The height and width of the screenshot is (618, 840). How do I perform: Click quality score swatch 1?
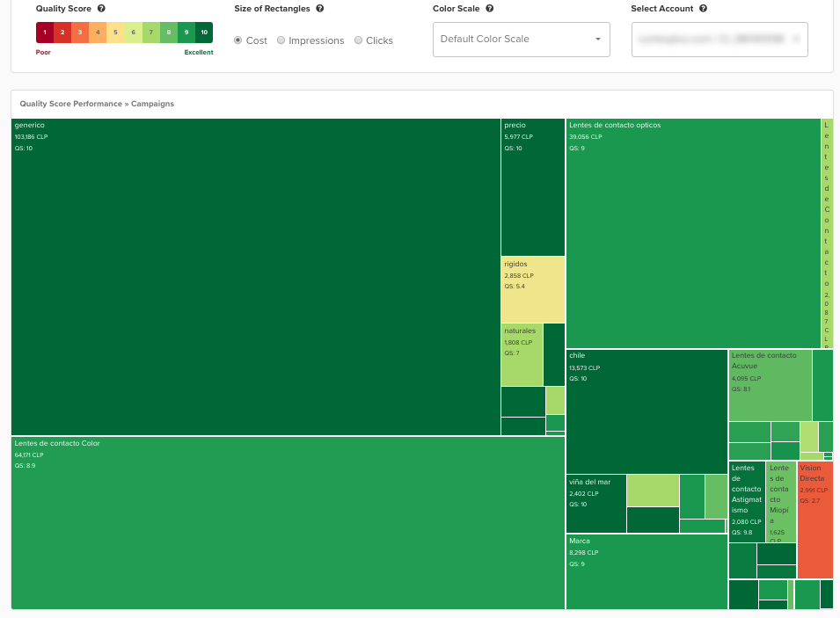[45, 33]
